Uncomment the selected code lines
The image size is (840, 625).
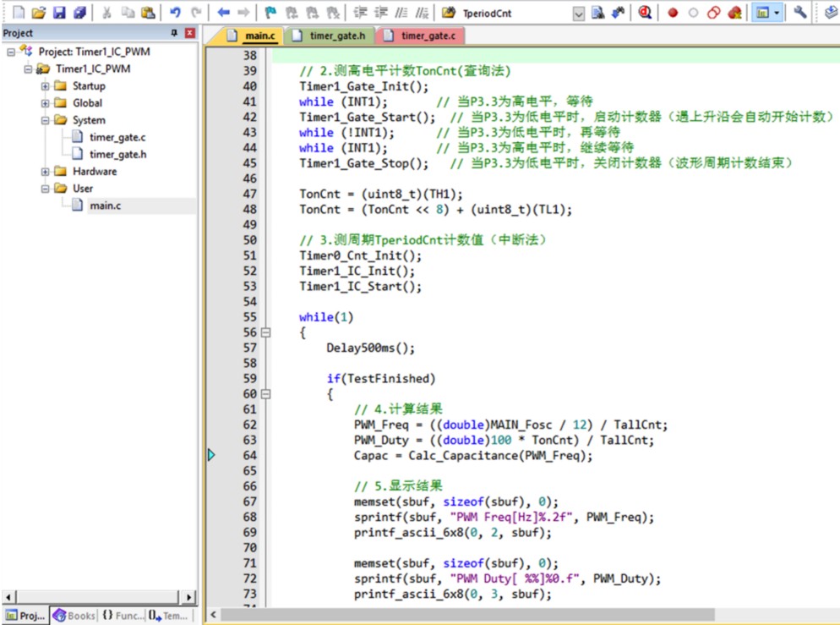(423, 13)
